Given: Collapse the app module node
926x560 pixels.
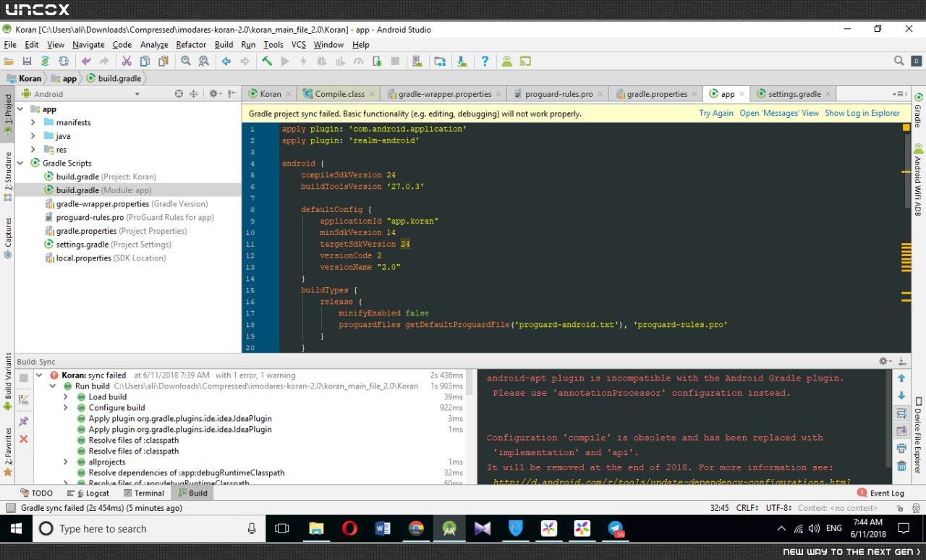Looking at the screenshot, I should coord(20,109).
